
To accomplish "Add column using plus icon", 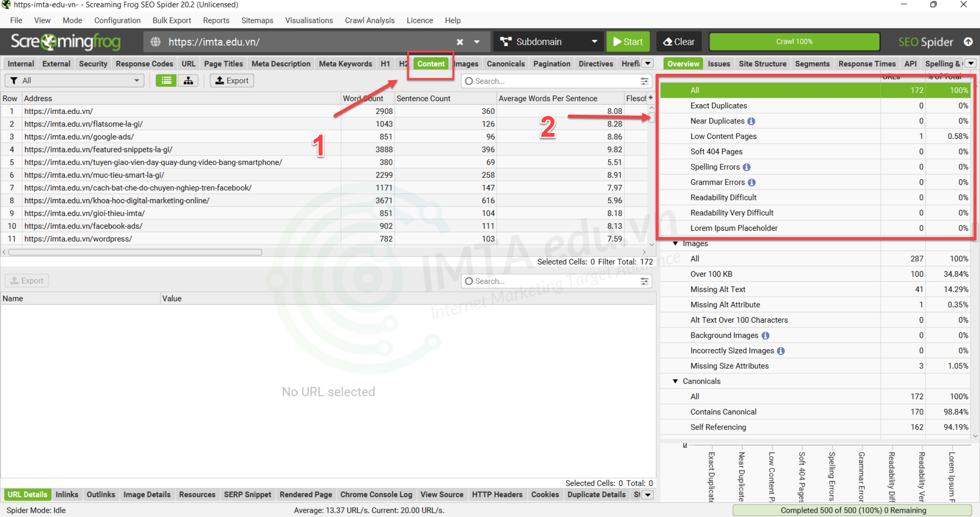I will pos(651,98).
